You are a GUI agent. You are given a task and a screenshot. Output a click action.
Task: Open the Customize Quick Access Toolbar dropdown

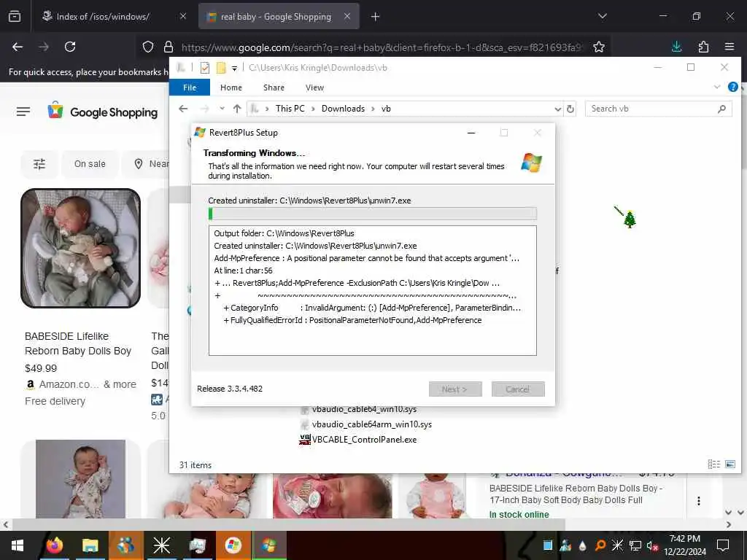click(234, 68)
